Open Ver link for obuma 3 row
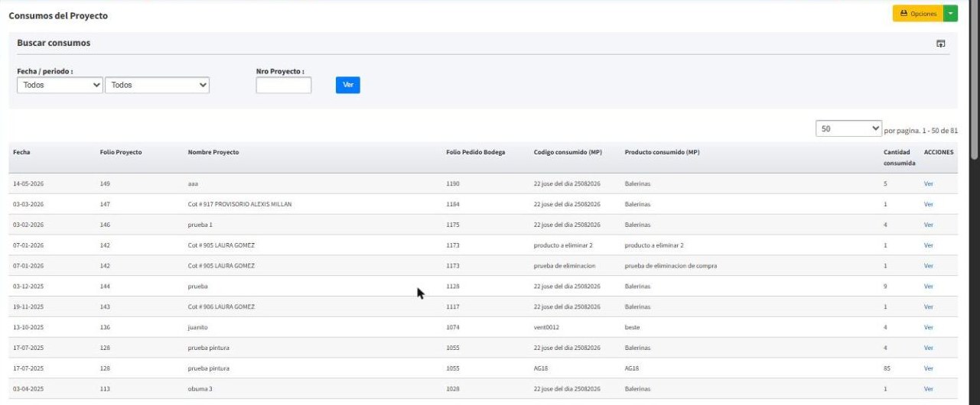The image size is (980, 405). [x=929, y=389]
